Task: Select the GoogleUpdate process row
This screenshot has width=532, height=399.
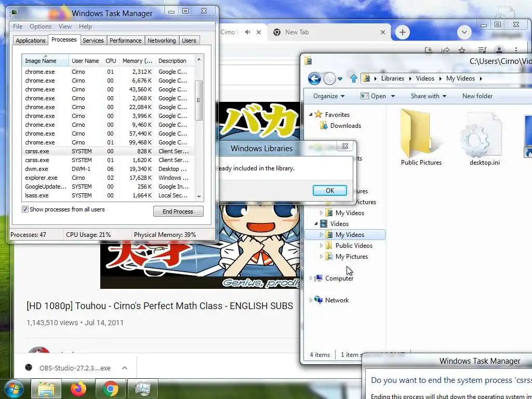Action: pos(108,187)
